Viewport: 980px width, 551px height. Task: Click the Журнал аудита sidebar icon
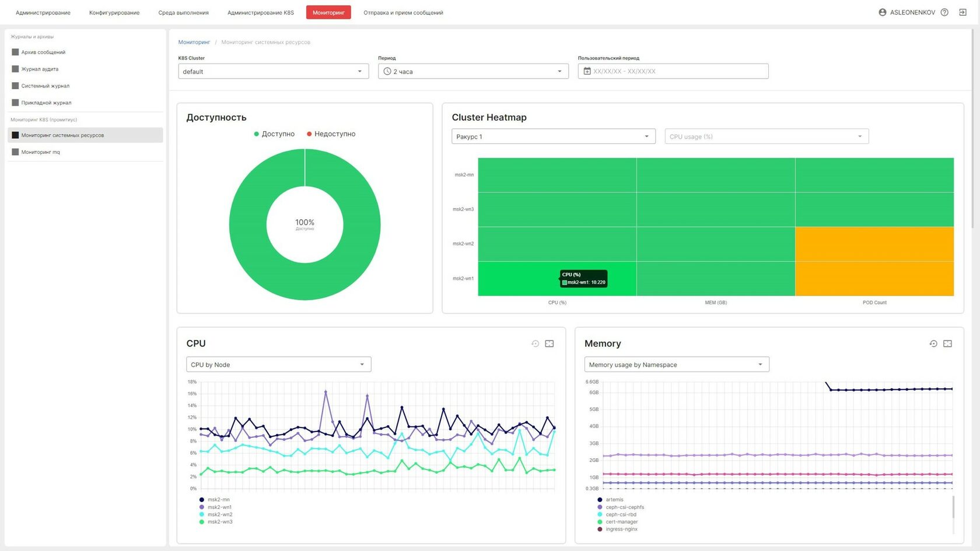pyautogui.click(x=15, y=69)
